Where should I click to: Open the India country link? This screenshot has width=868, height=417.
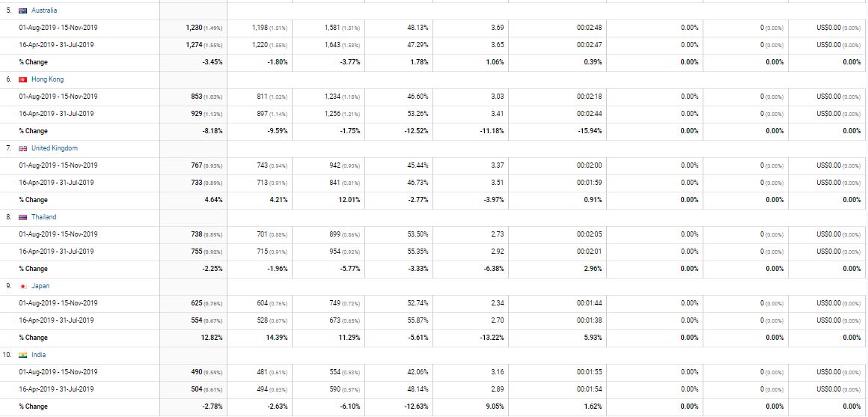click(39, 354)
